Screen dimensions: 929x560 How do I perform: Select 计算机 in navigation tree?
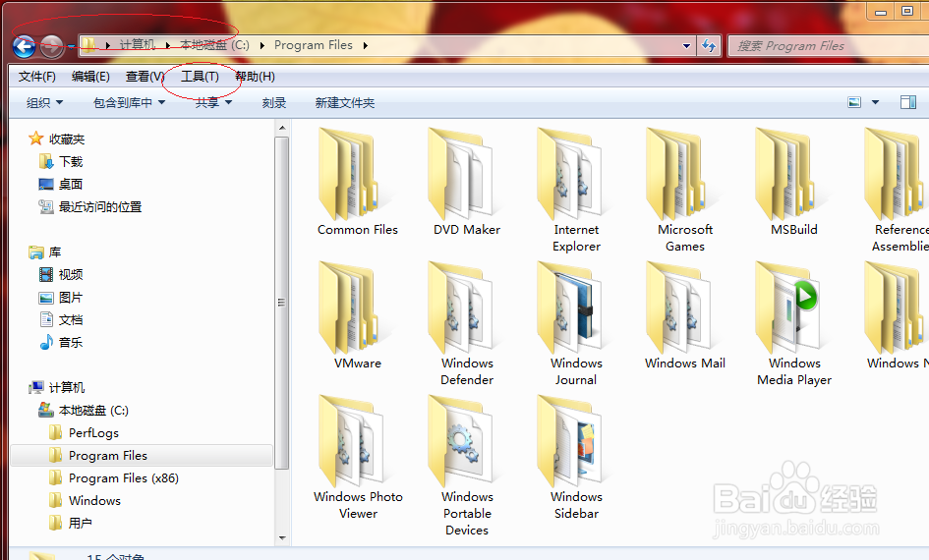tap(67, 387)
